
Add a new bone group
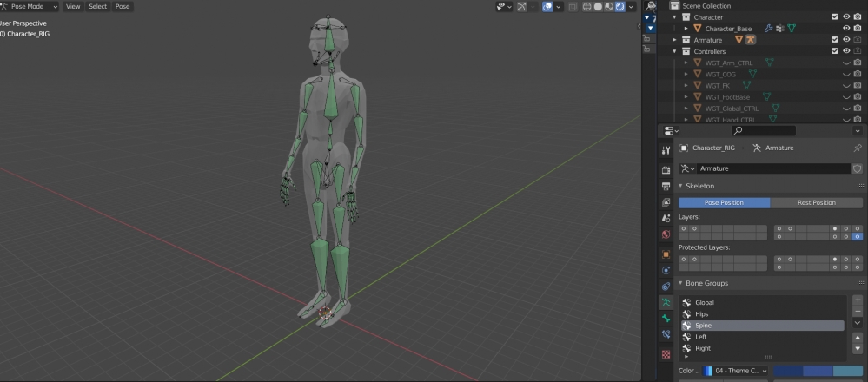[x=858, y=300]
